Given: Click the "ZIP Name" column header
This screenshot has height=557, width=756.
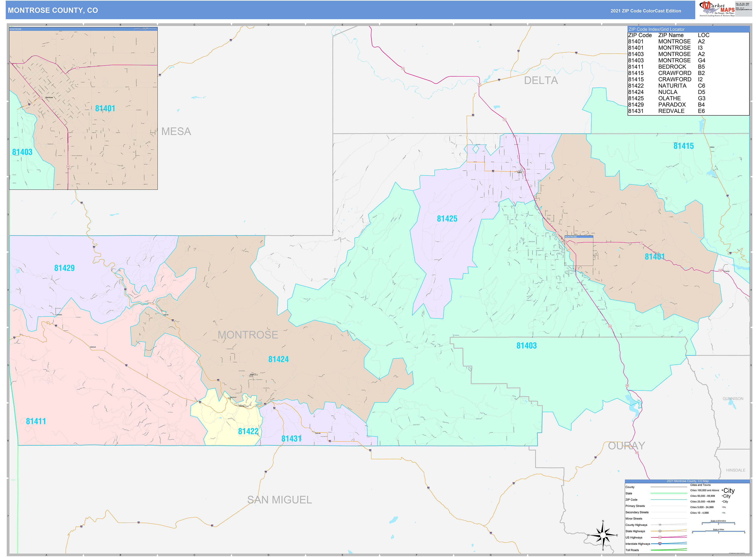Looking at the screenshot, I should (x=671, y=35).
